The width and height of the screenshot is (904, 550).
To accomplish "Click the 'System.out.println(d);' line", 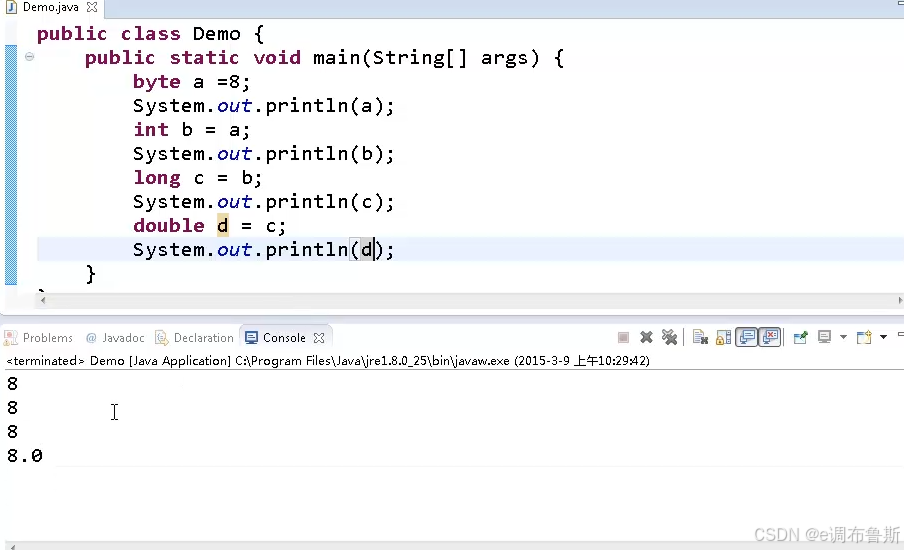I will [263, 250].
